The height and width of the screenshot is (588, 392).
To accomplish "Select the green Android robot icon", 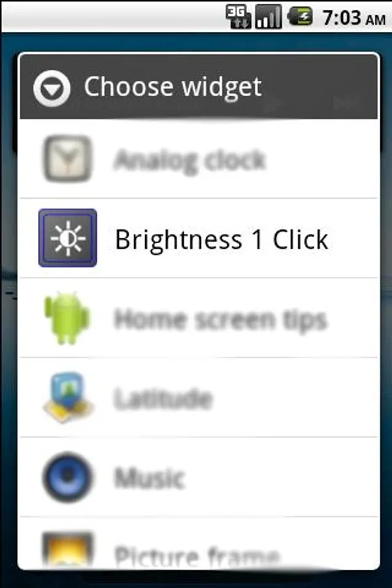I will (x=67, y=318).
